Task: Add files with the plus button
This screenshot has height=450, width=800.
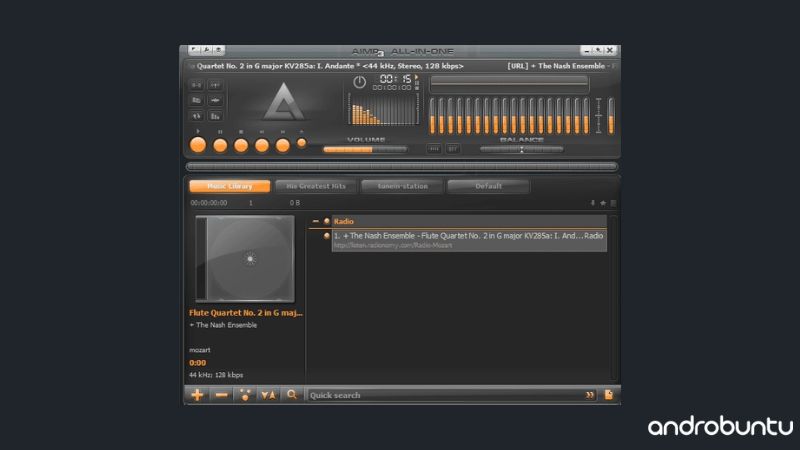Action: click(x=197, y=395)
